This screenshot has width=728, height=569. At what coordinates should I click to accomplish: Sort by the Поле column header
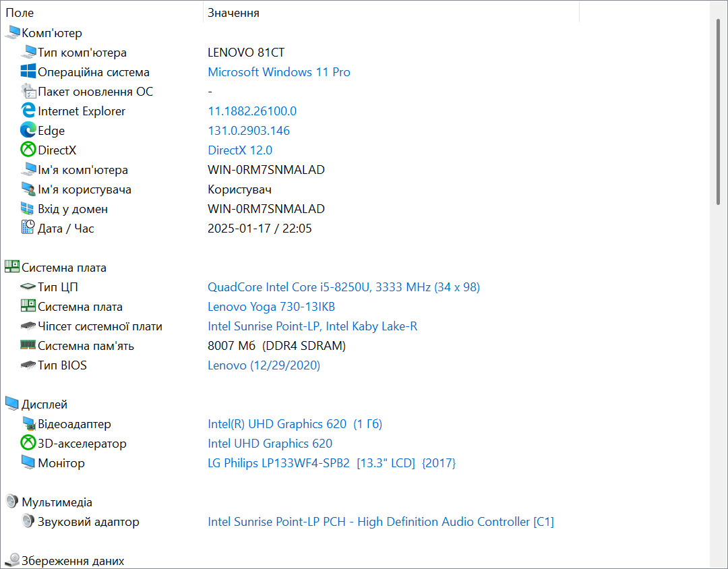pyautogui.click(x=102, y=13)
